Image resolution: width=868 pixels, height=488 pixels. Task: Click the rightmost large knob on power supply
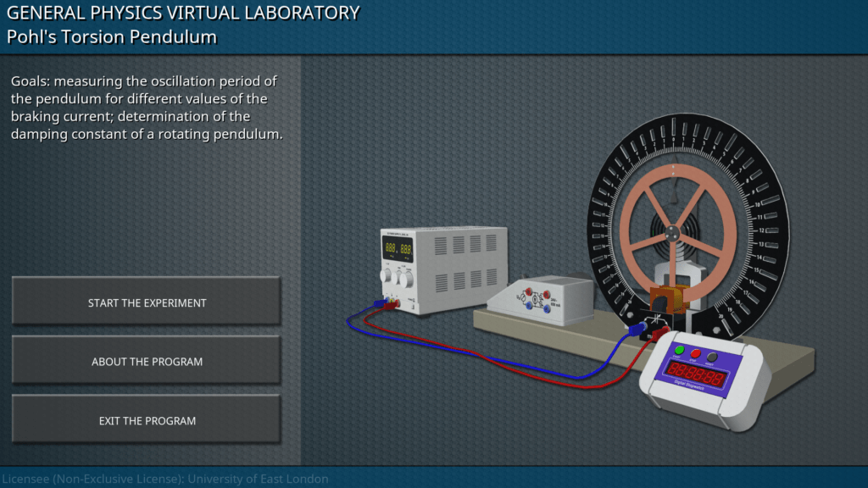click(406, 277)
